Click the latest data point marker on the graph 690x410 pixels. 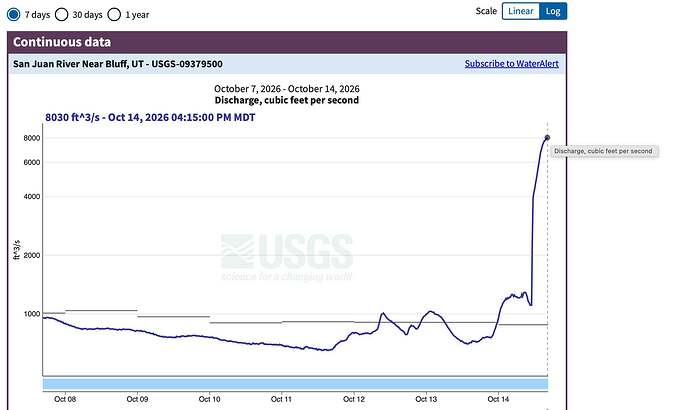(547, 138)
